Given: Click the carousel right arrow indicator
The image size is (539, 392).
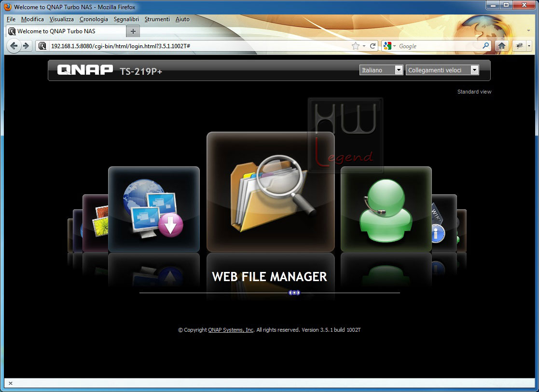Looking at the screenshot, I should tap(298, 293).
